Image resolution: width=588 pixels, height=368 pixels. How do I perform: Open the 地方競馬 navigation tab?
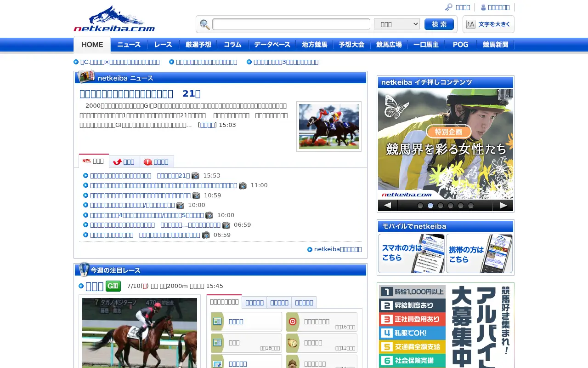click(x=315, y=45)
